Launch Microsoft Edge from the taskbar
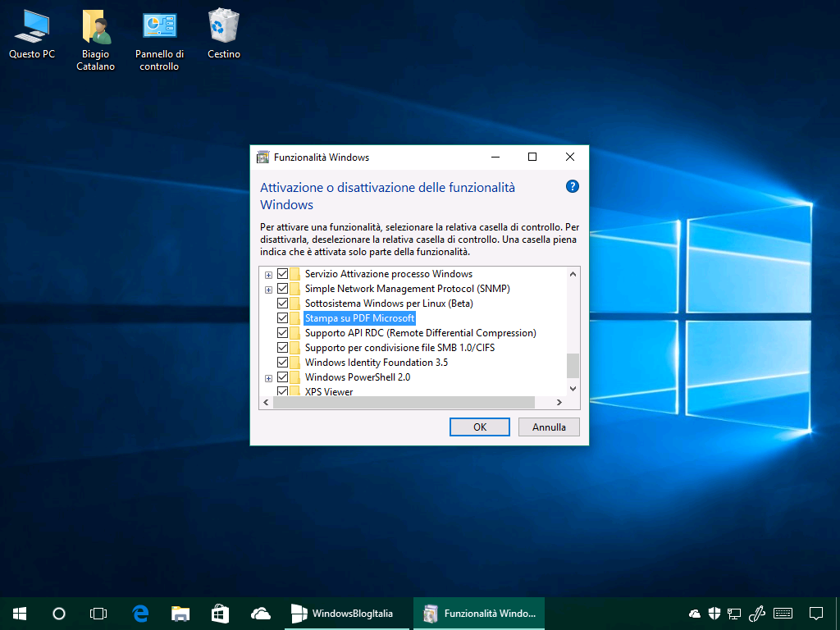840x630 pixels. [x=140, y=614]
